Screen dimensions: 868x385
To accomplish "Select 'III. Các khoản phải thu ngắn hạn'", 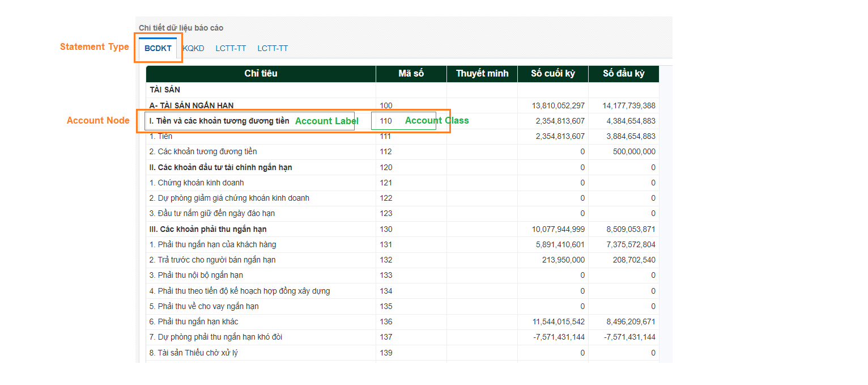I will pos(208,229).
